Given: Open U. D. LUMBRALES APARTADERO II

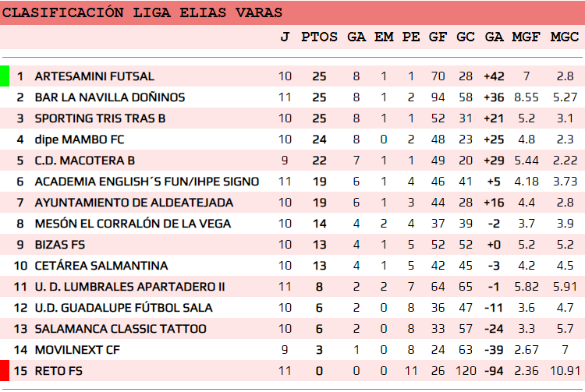Looking at the screenshot, I should click(129, 287).
